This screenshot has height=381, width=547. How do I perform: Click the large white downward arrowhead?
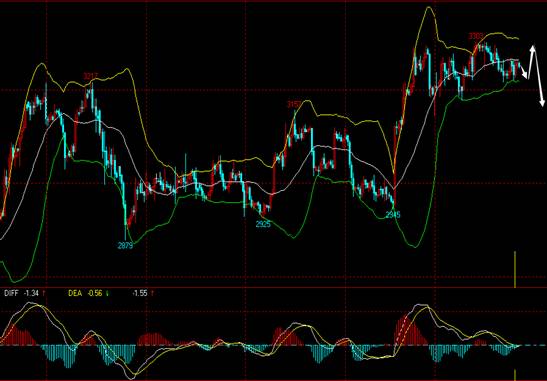pyautogui.click(x=542, y=102)
